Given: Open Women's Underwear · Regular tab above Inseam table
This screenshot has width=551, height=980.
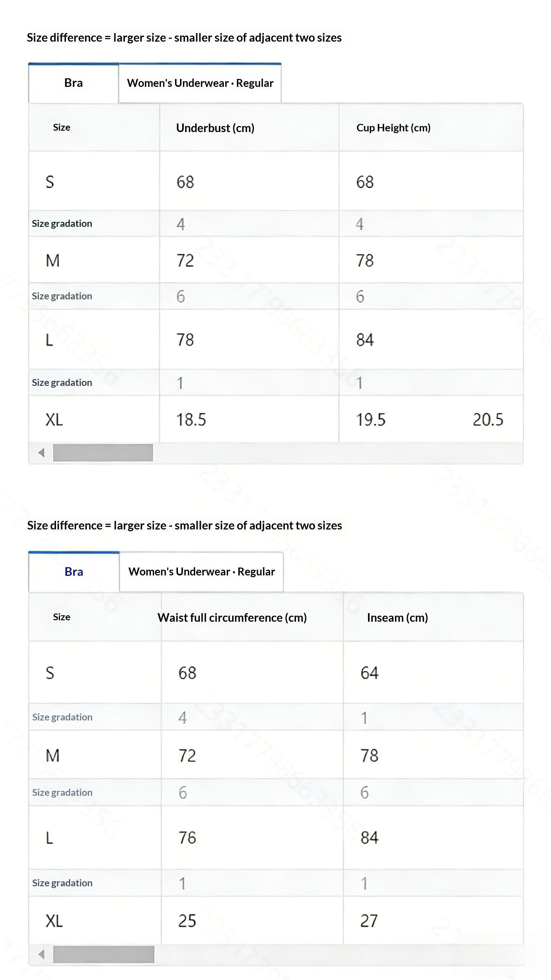Looking at the screenshot, I should click(x=202, y=571).
